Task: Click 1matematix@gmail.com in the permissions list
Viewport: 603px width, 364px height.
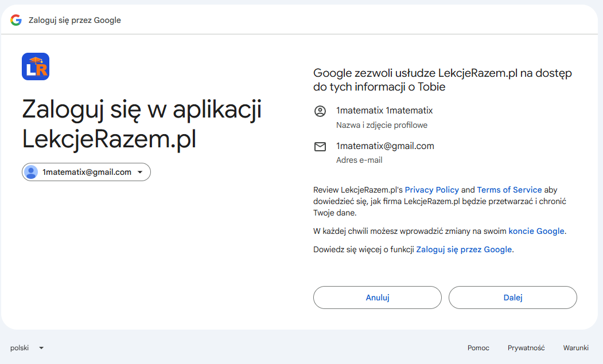Action: [x=385, y=146]
